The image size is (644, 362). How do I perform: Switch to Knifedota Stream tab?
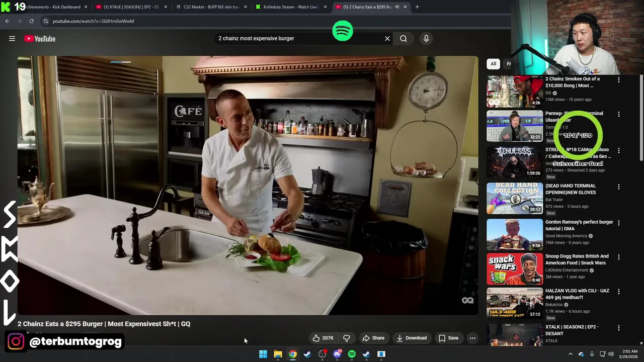[291, 7]
